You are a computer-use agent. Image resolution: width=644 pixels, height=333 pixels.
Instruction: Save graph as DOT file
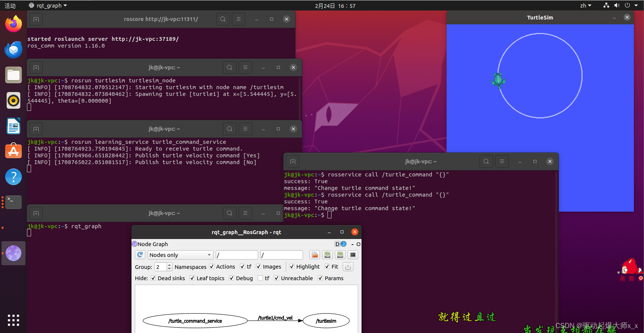coord(327,255)
